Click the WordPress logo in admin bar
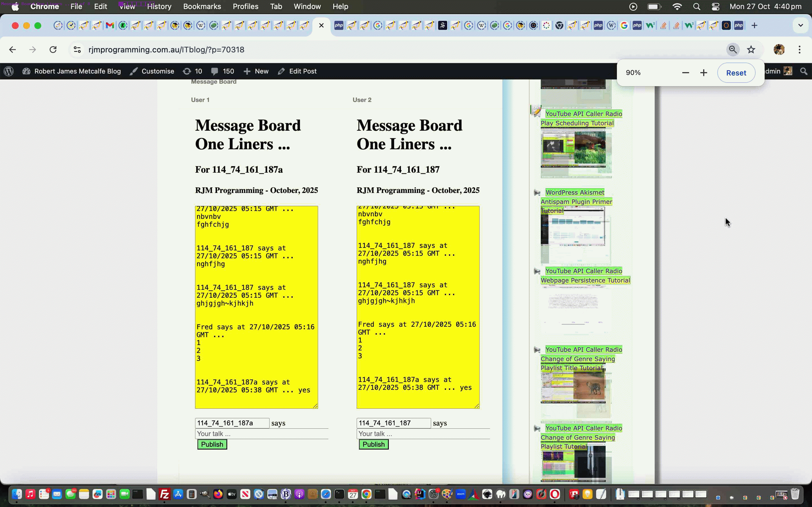This screenshot has height=507, width=812. pyautogui.click(x=9, y=71)
